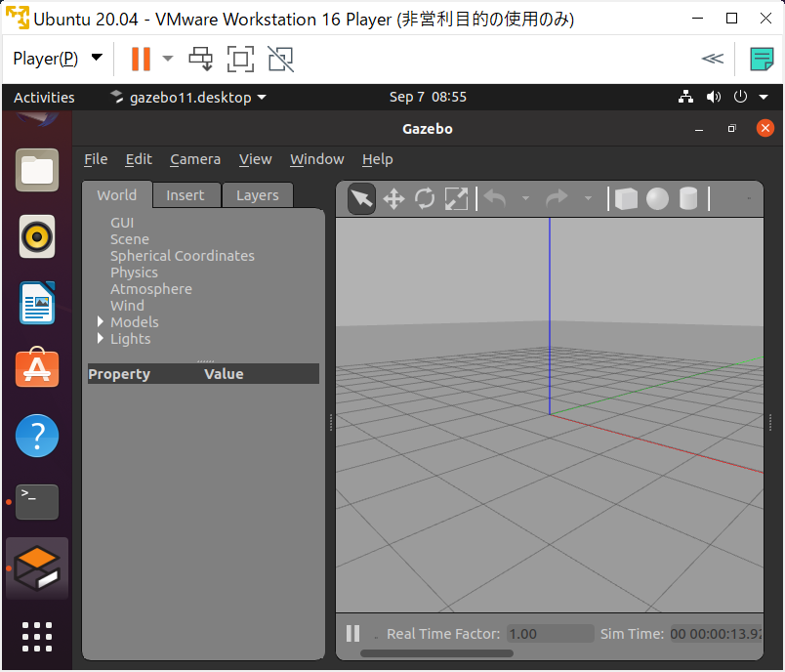The height and width of the screenshot is (672, 785).
Task: Open the File menu
Action: click(x=96, y=159)
